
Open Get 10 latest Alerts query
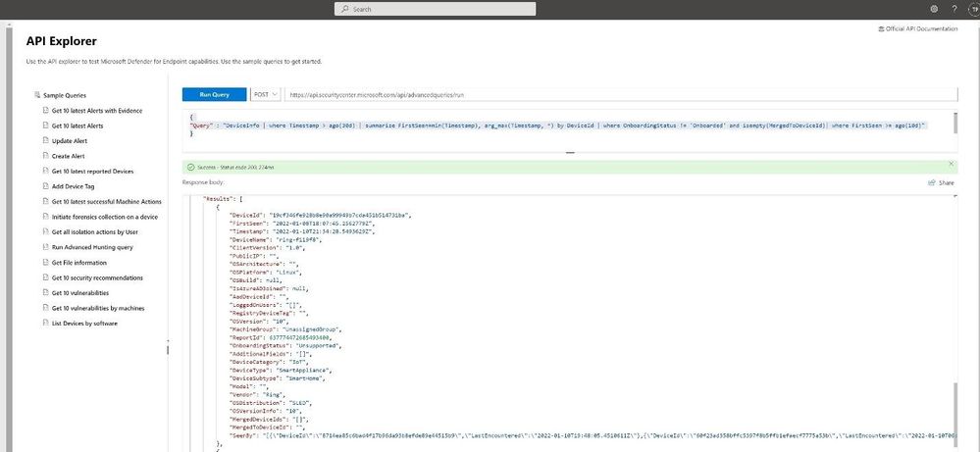(x=77, y=126)
